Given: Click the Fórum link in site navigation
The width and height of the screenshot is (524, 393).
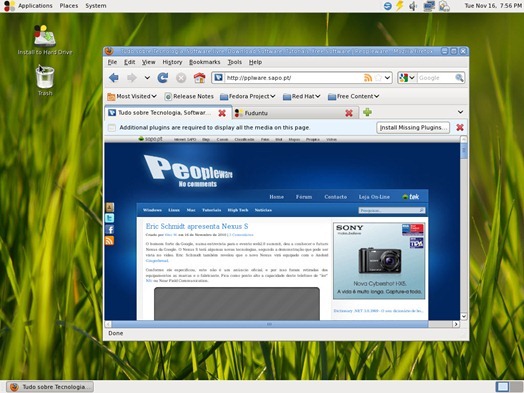Looking at the screenshot, I should pos(304,197).
